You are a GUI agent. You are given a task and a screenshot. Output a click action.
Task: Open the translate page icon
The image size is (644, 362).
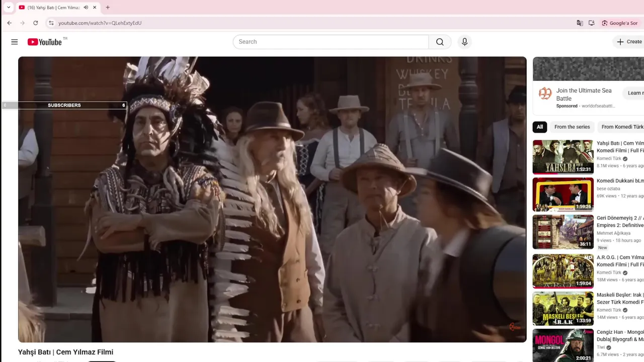point(580,23)
